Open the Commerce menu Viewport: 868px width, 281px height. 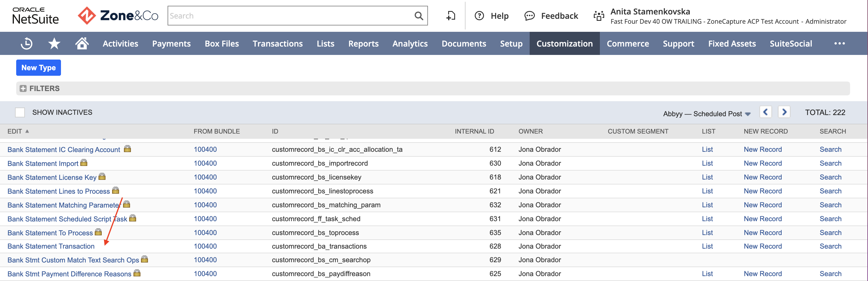point(628,43)
